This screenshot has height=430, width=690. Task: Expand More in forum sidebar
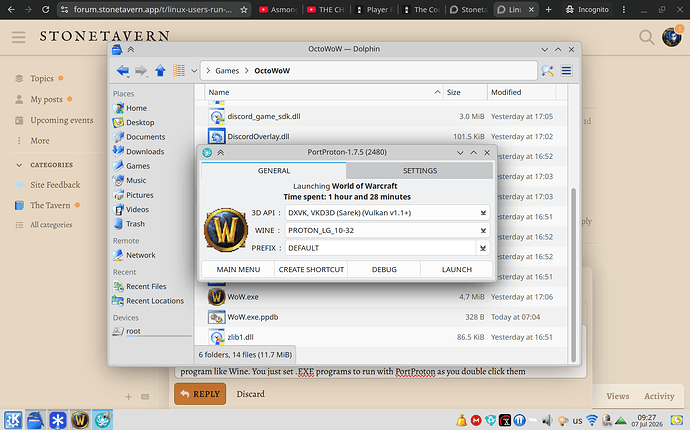pos(40,141)
